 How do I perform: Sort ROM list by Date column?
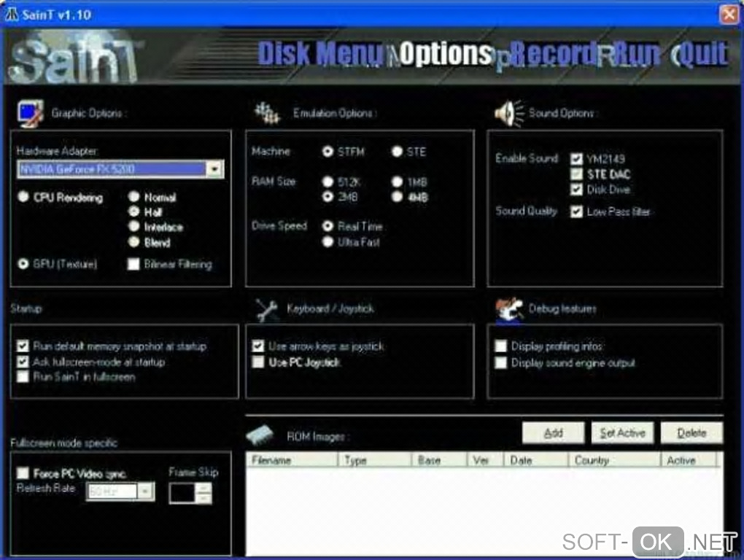[x=535, y=459]
